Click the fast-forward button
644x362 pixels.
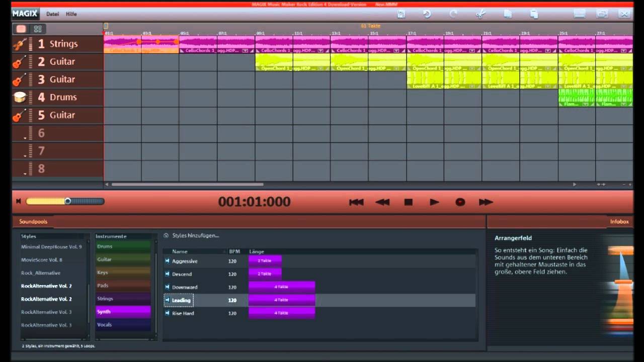tap(486, 202)
